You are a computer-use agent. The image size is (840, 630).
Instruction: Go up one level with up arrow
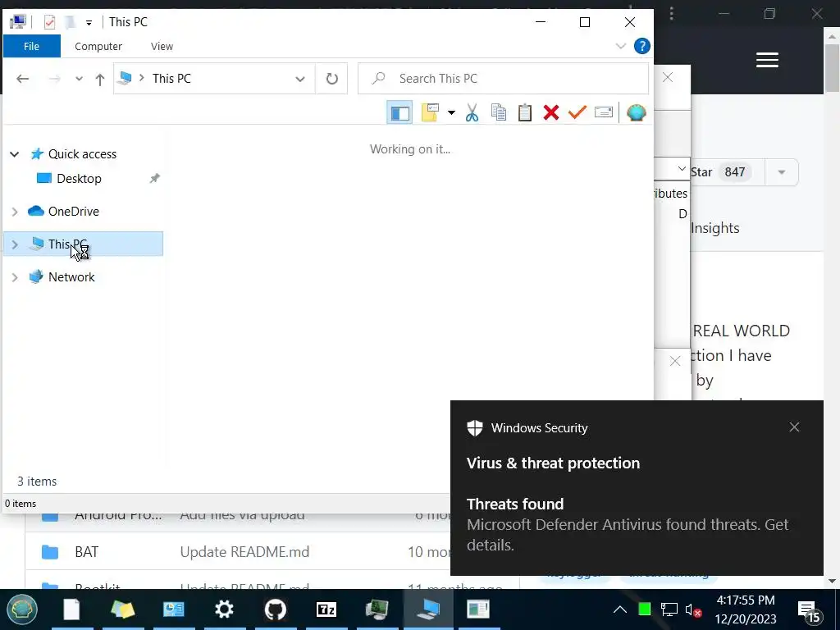(99, 80)
